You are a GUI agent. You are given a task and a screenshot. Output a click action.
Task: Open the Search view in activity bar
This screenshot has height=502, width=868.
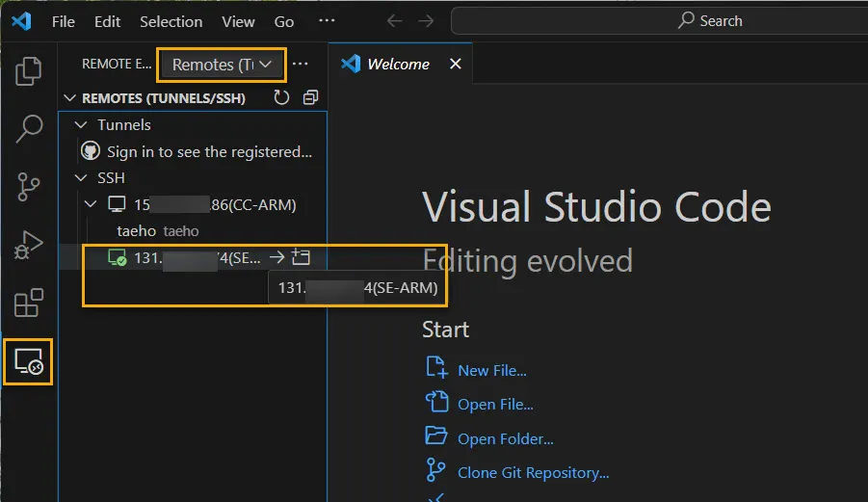click(x=28, y=128)
